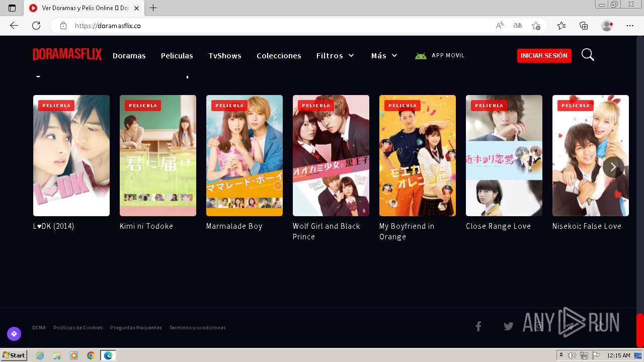644x362 pixels.
Task: Open the Close Range Love poster
Action: (504, 155)
